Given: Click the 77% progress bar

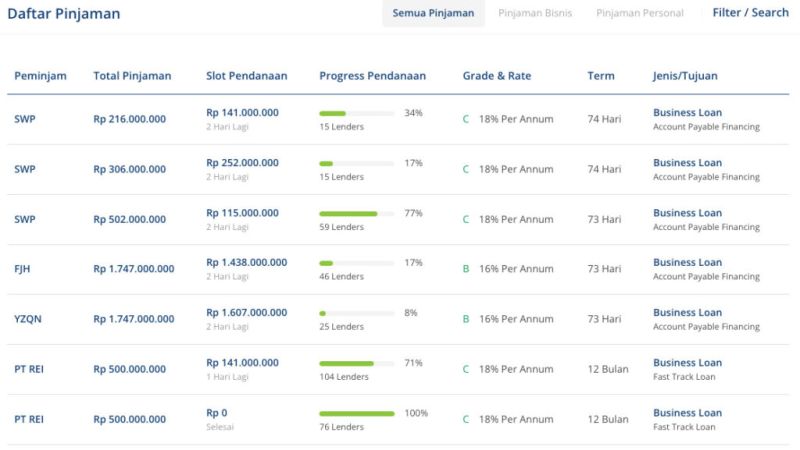Looking at the screenshot, I should 357,214.
